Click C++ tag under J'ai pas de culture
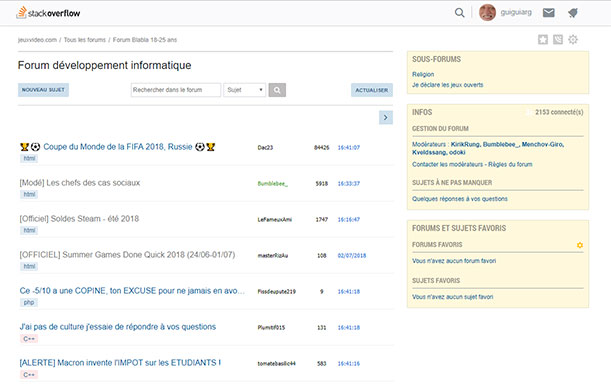611x386 pixels. [x=29, y=339]
